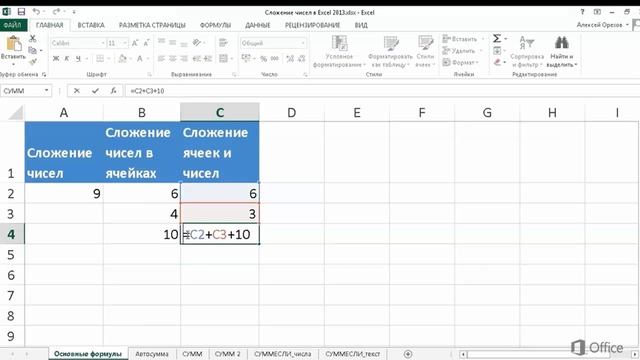Click Удалить cells button
The height and width of the screenshot is (360, 640).
pyautogui.click(x=459, y=51)
